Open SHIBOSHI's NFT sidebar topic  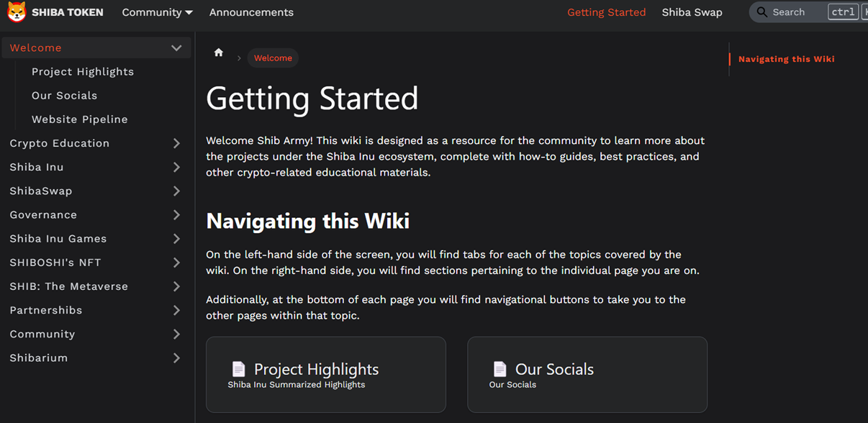click(x=55, y=263)
